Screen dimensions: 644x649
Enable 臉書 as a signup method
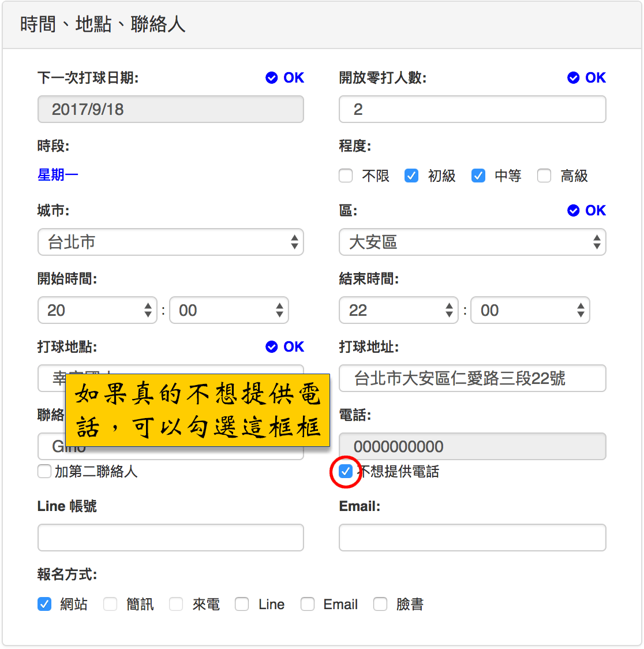coord(380,605)
